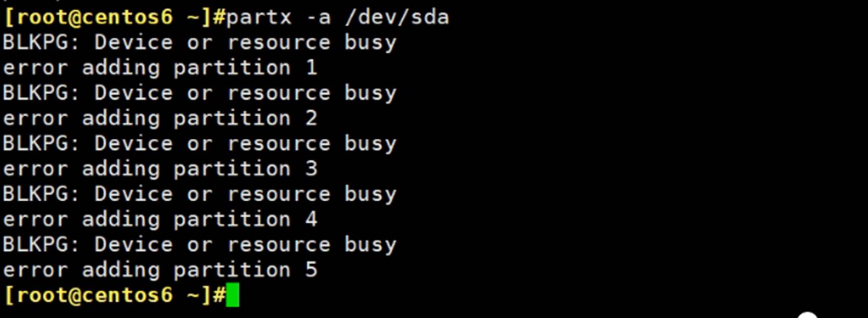Click the "error adding partition 3" message

coord(160,169)
